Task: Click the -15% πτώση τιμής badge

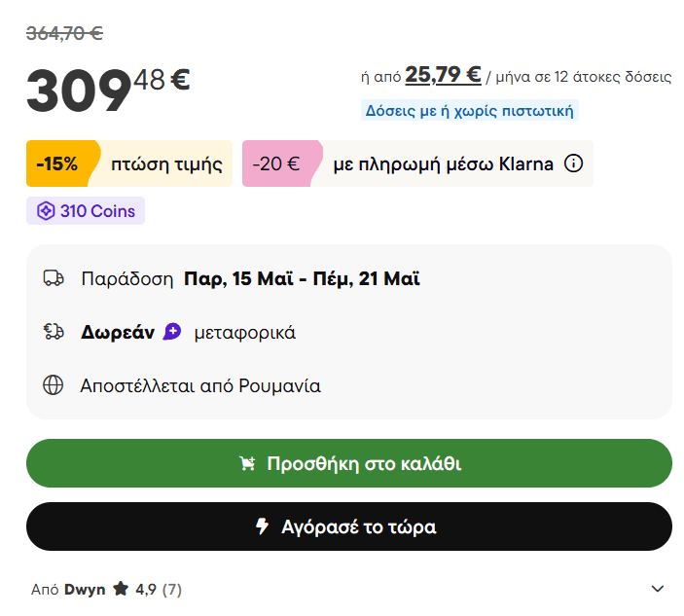Action: (x=129, y=163)
